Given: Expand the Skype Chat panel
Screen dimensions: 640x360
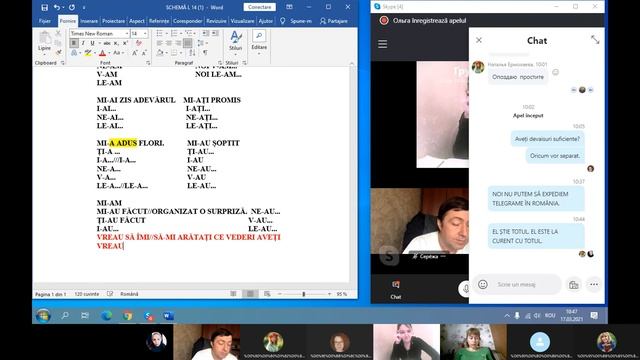Looking at the screenshot, I should pyautogui.click(x=595, y=40).
